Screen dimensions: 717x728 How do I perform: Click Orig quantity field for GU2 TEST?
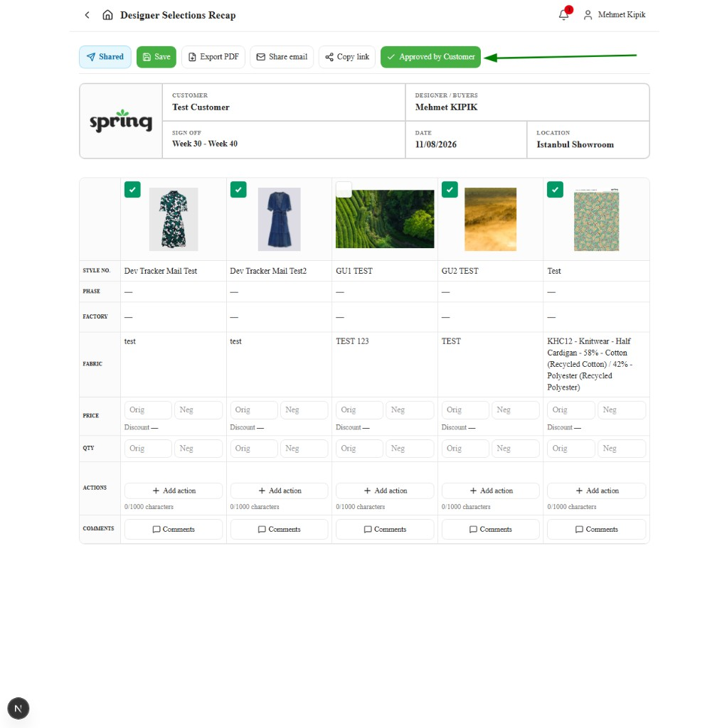click(x=465, y=449)
